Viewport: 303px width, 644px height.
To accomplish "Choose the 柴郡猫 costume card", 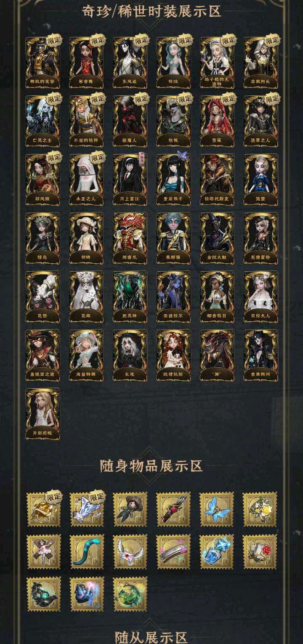I will [x=173, y=238].
